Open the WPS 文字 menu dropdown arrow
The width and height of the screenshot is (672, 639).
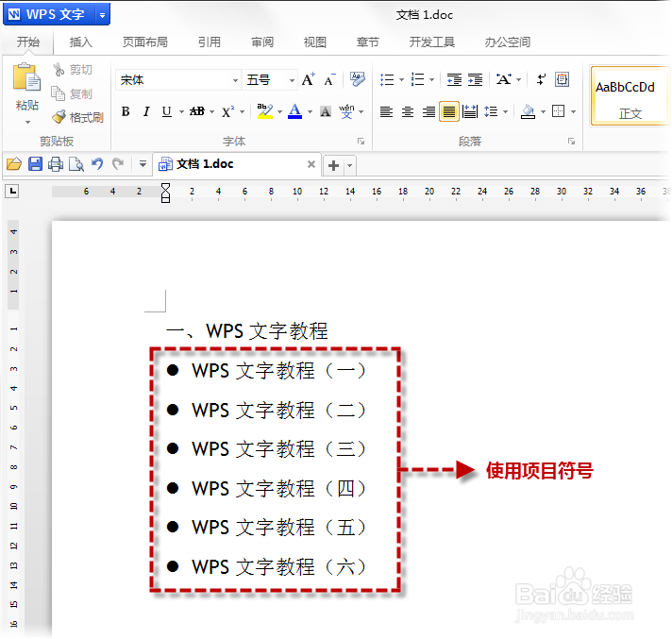pyautogui.click(x=103, y=15)
